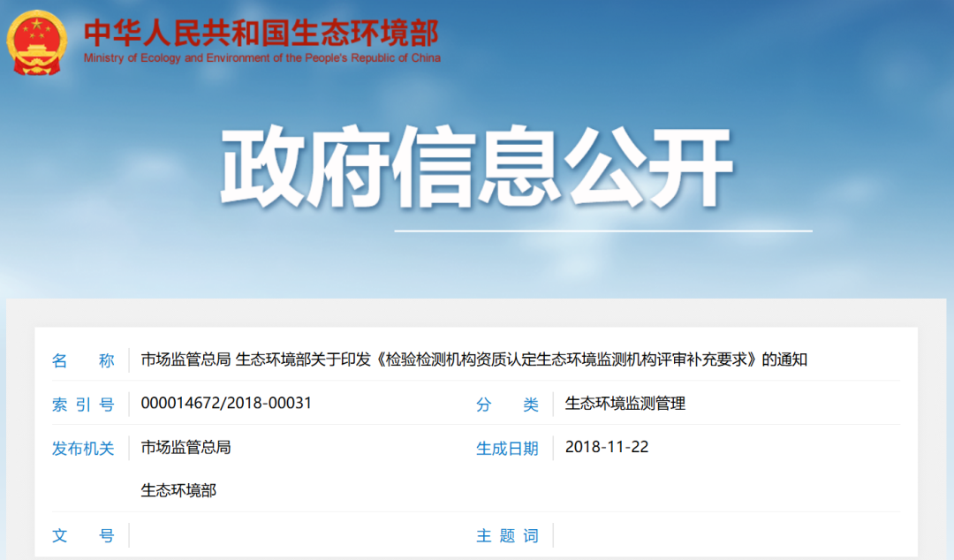Click the national emblem logo
Screen dimensions: 954x560
tap(36, 42)
